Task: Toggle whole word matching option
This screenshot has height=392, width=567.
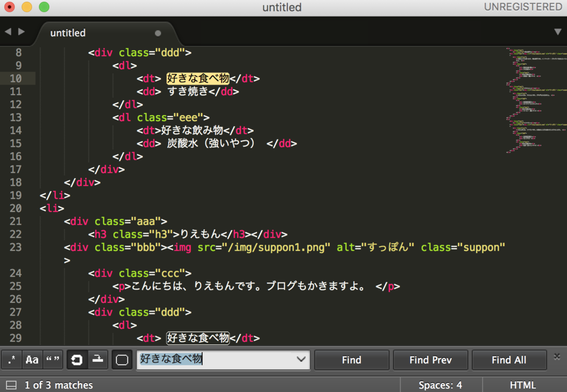Action: point(53,360)
